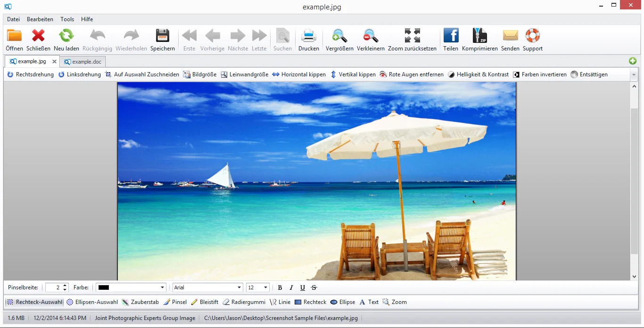Choose the Pinsel brush tool
Image resolution: width=644 pixels, height=328 pixels.
click(x=175, y=302)
